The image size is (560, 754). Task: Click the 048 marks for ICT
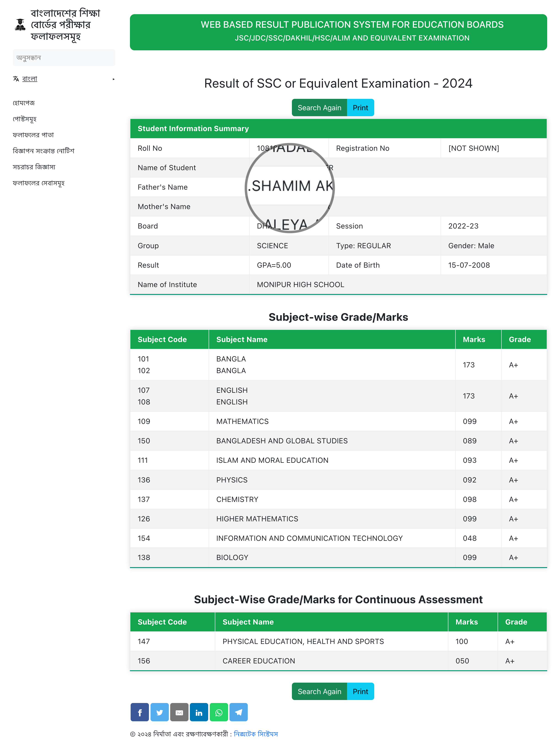point(469,538)
